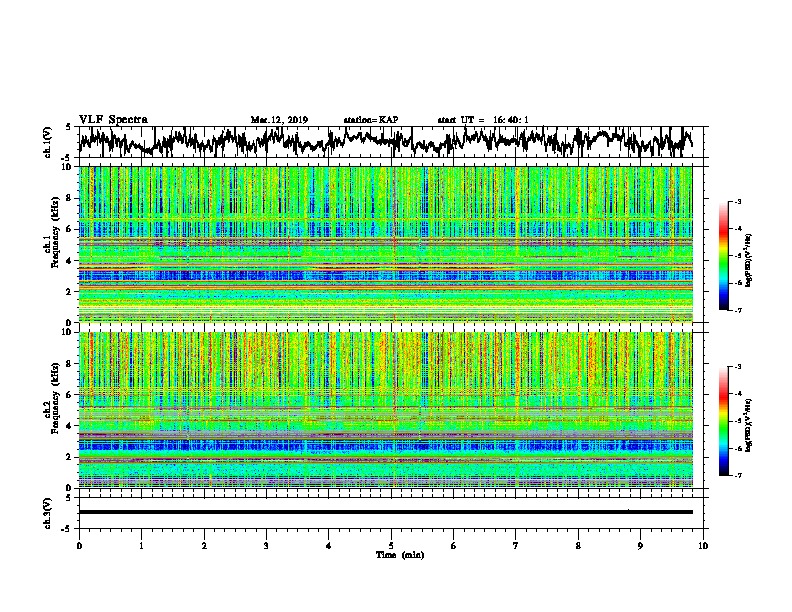The image size is (792, 612).
Task: Click the ch.2 spectrogram color scale bar
Action: [724, 421]
